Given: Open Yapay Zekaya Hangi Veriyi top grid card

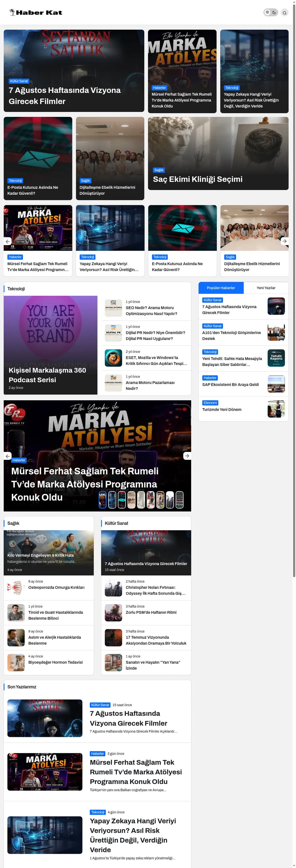Looking at the screenshot, I should [x=254, y=71].
